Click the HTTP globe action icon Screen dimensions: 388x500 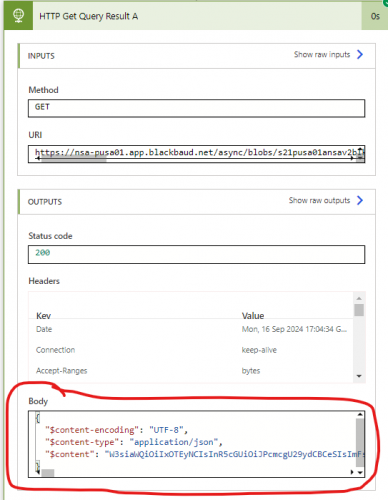click(x=18, y=16)
